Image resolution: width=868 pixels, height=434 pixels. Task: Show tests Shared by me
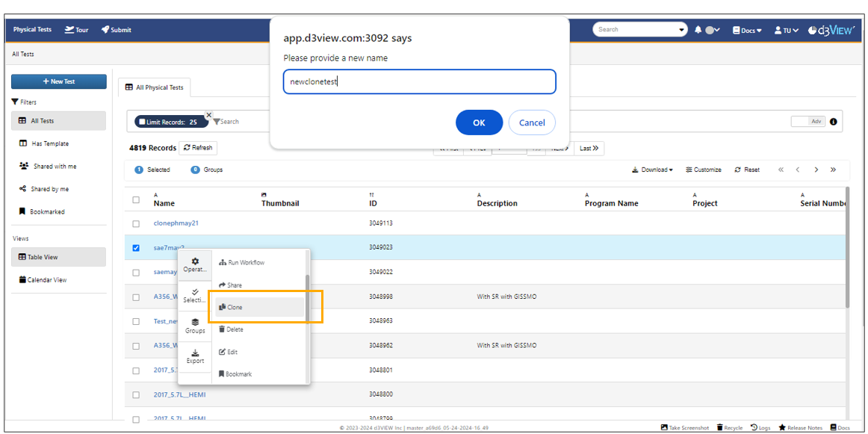tap(59, 189)
